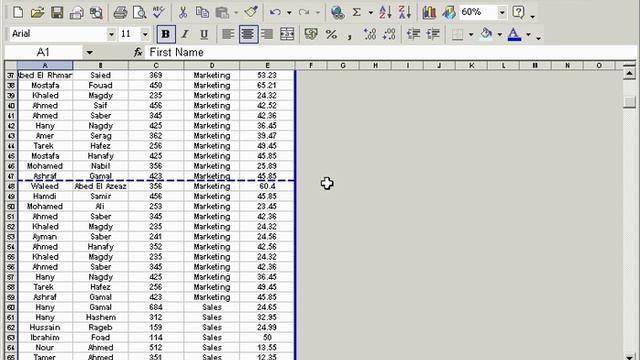
Task: Select cell containing Abed El Azeaz
Action: [100, 186]
